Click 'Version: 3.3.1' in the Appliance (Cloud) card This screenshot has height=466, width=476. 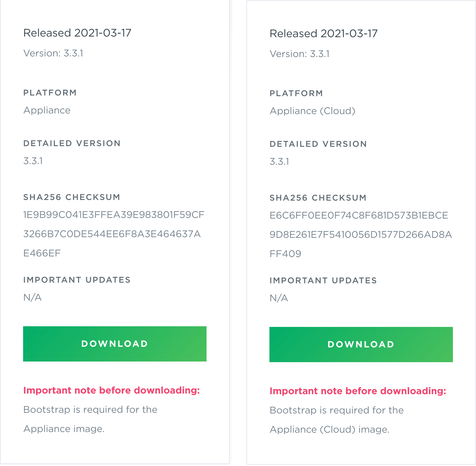299,54
